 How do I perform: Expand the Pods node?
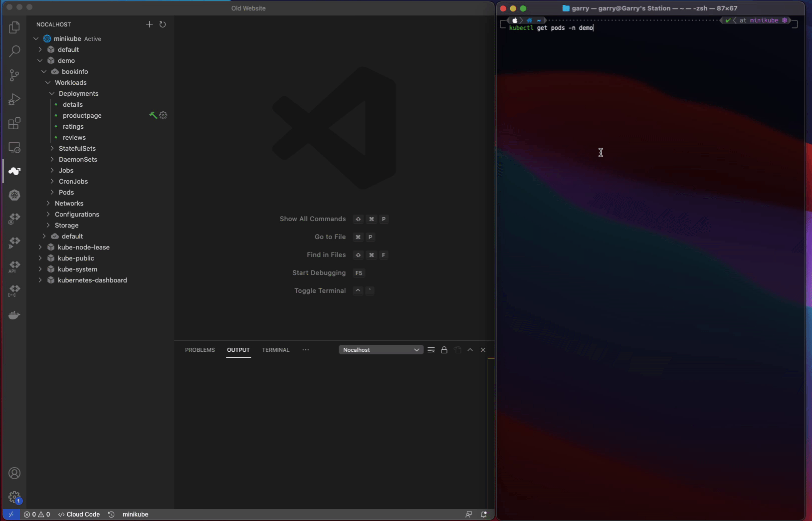coord(52,192)
